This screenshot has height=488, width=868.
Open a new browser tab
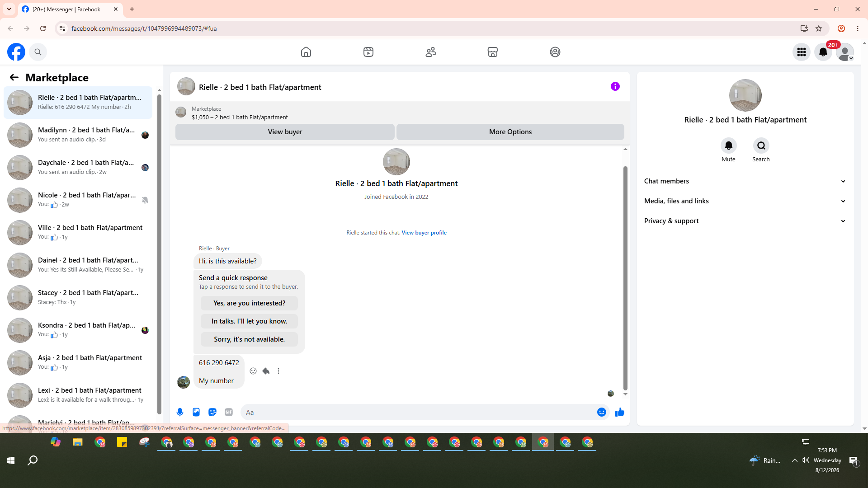[x=132, y=9]
